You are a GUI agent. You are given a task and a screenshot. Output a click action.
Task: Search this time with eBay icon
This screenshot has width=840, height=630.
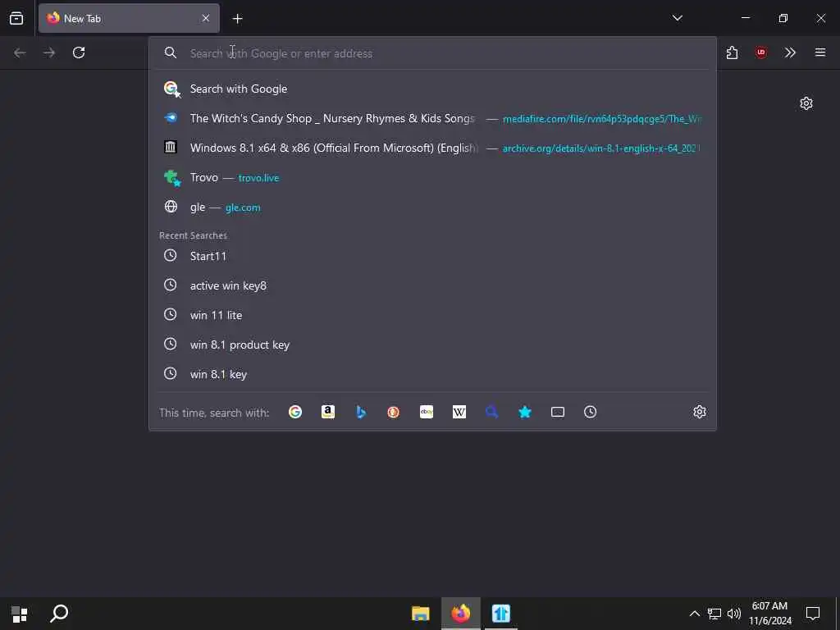click(427, 412)
